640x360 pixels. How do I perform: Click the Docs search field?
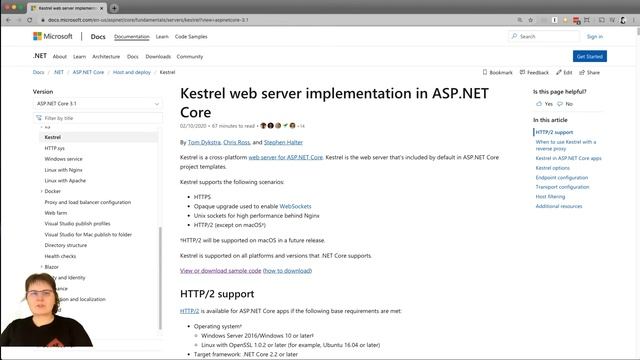[x=544, y=36]
